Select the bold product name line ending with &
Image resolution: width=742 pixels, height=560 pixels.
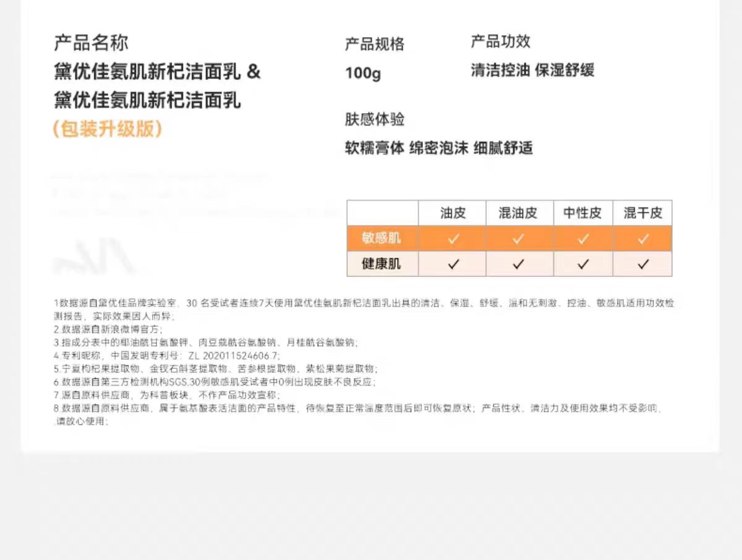click(158, 72)
